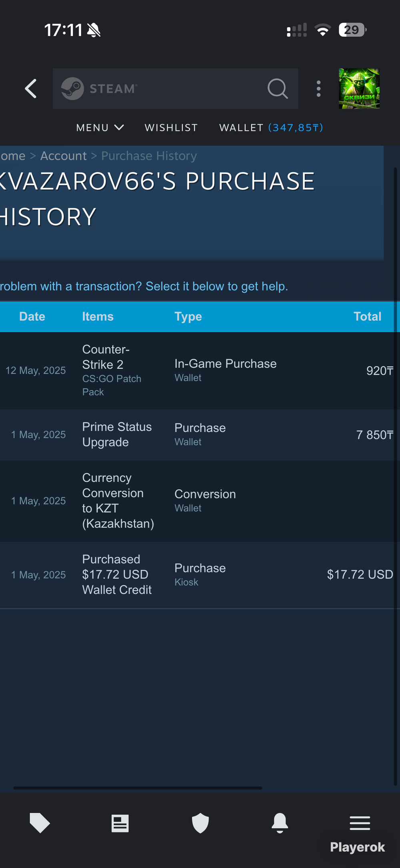The height and width of the screenshot is (868, 400).
Task: Go to the WISHLIST page
Action: (x=171, y=128)
